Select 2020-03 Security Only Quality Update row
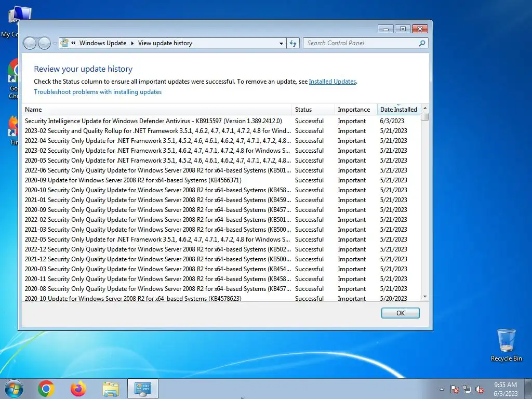This screenshot has width=532, height=399. click(x=221, y=269)
